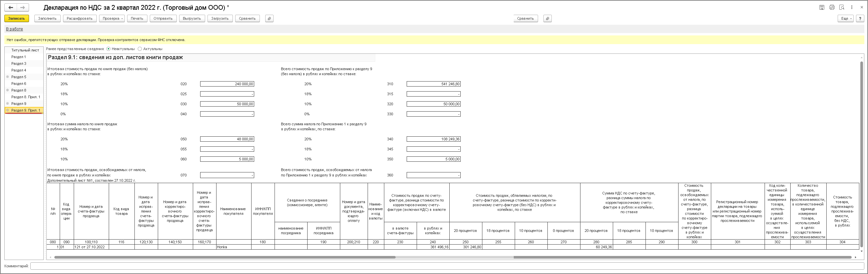868x274 pixels.
Task: Click the Отправить button
Action: point(163,19)
